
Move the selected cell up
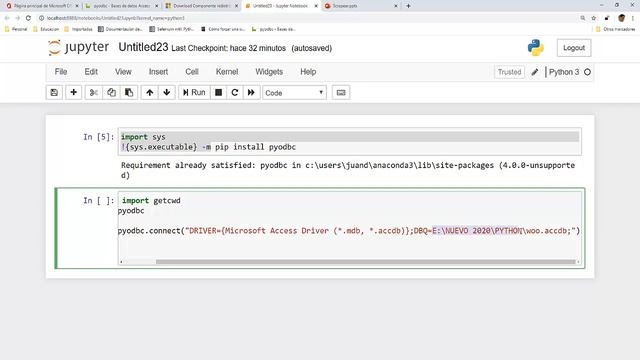(x=149, y=93)
